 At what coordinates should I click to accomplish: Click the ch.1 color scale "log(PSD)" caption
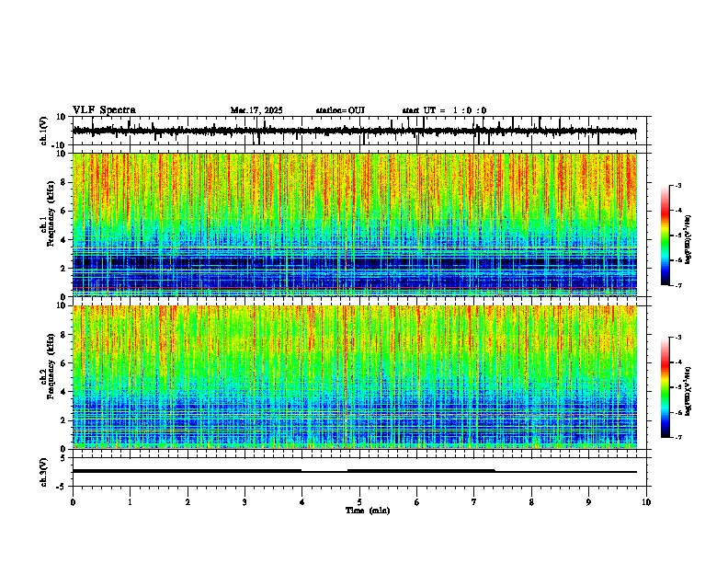tap(688, 239)
